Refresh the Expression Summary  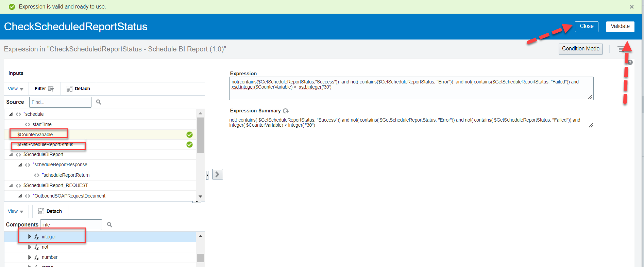coord(286,111)
